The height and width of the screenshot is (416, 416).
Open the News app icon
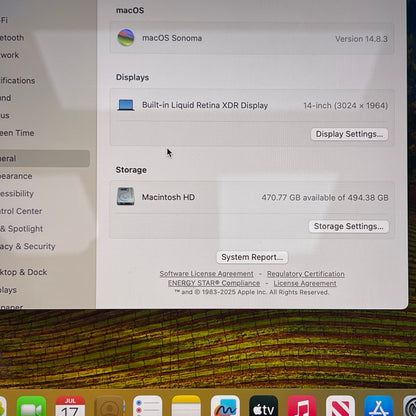click(340, 406)
